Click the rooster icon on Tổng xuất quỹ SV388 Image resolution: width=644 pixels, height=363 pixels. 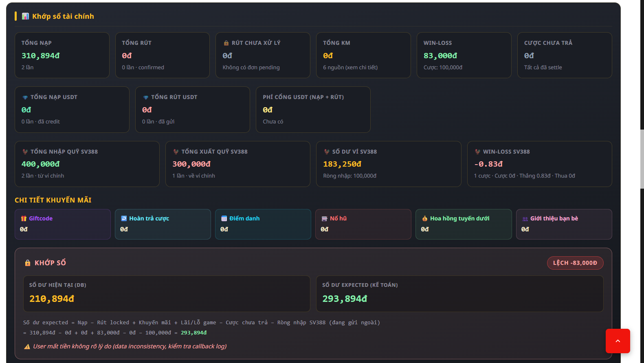click(x=176, y=152)
